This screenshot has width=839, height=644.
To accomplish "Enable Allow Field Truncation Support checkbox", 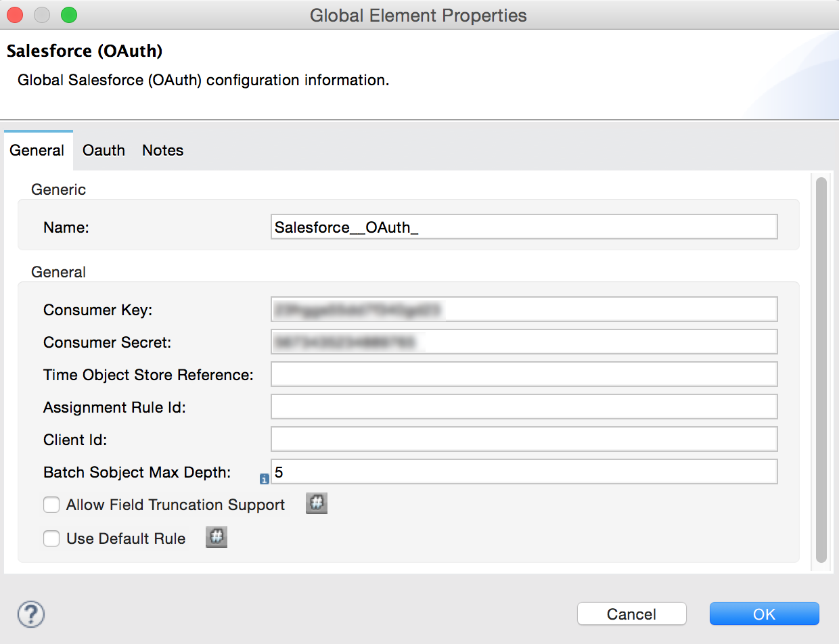I will pyautogui.click(x=51, y=505).
